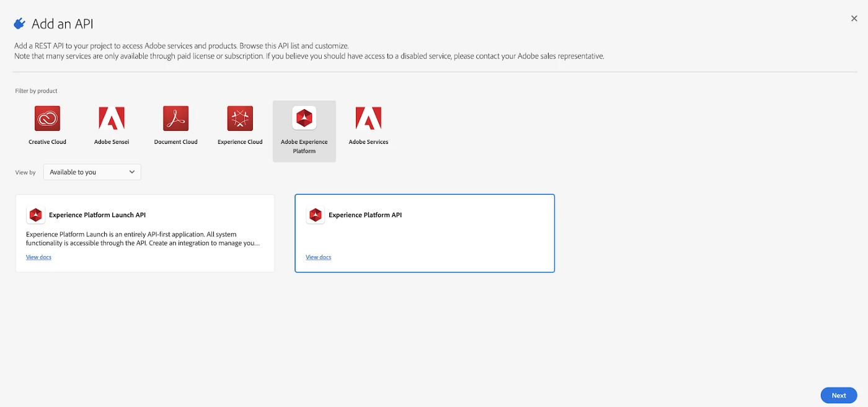
Task: Select the Experience Platform Launch API card
Action: pyautogui.click(x=145, y=233)
